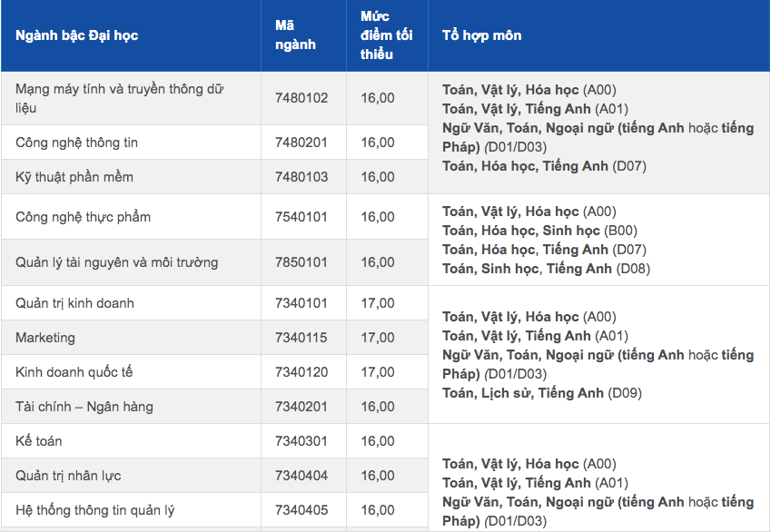Select major code 7850101
The image size is (771, 532).
coord(301,262)
